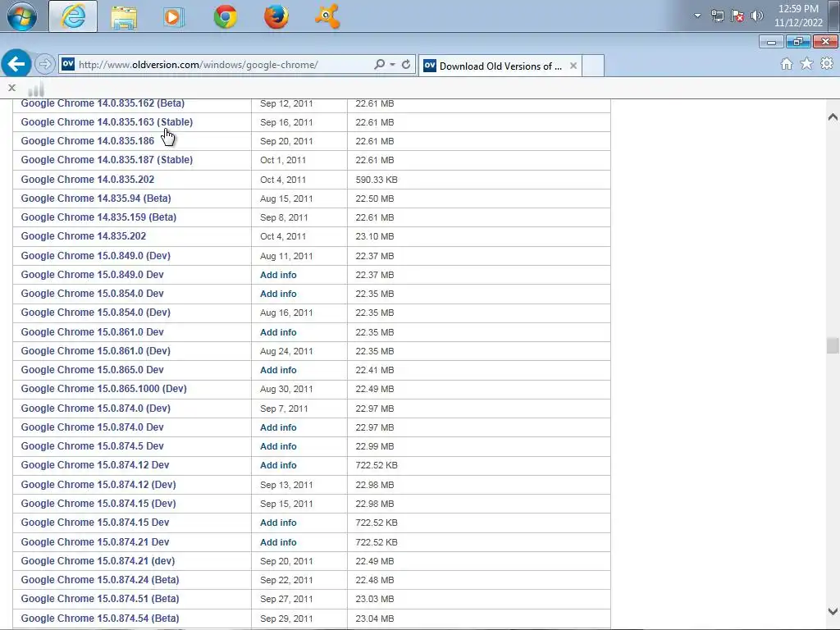Open Avast icon on the taskbar
The width and height of the screenshot is (840, 630).
click(326, 16)
